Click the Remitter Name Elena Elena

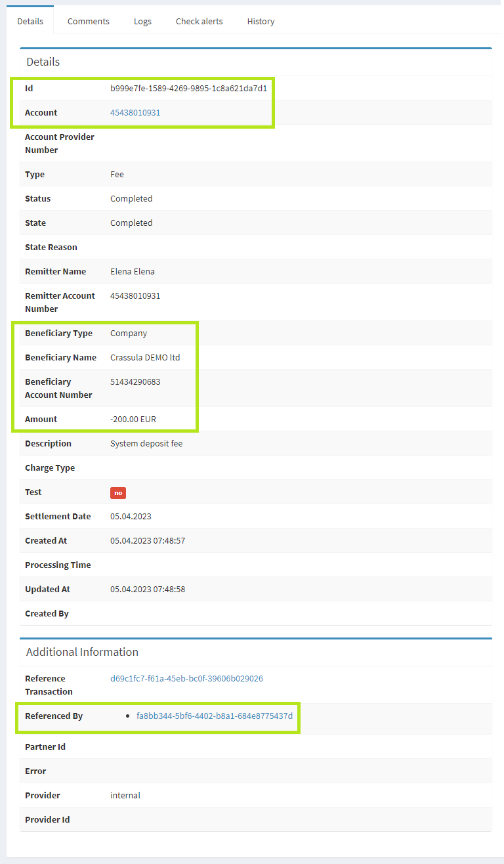pos(133,271)
